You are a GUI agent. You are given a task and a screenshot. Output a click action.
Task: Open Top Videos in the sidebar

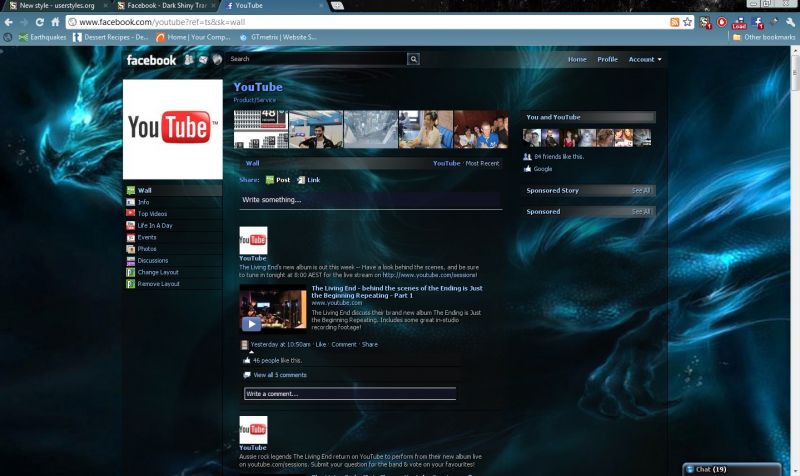173,214
